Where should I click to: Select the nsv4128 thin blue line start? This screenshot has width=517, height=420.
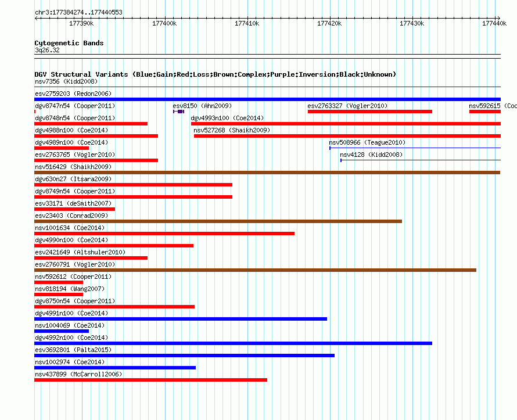click(x=341, y=160)
